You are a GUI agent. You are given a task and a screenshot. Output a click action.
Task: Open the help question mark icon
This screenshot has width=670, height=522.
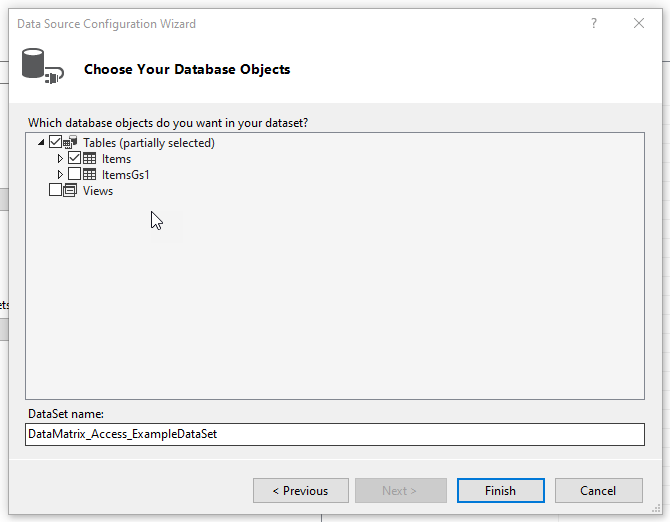pos(594,23)
